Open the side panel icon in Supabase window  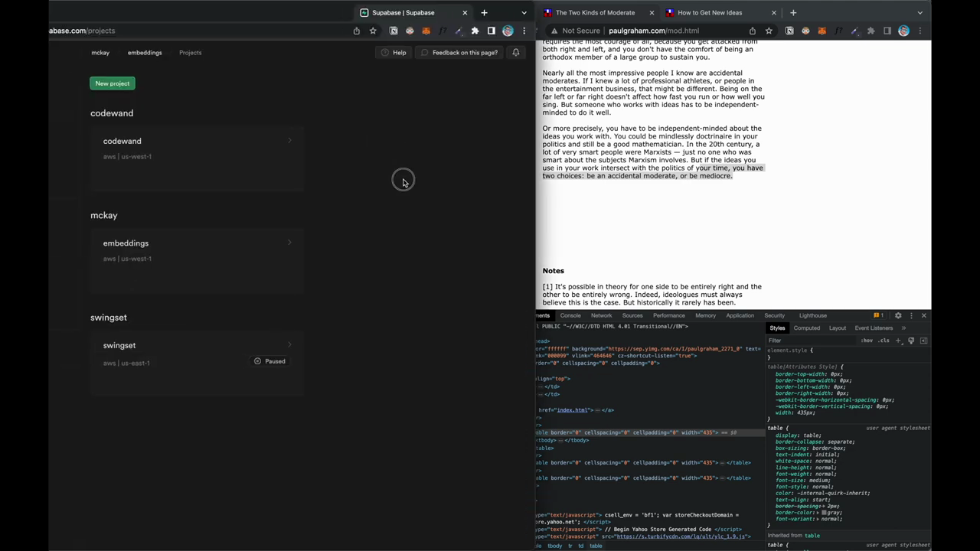(x=492, y=31)
